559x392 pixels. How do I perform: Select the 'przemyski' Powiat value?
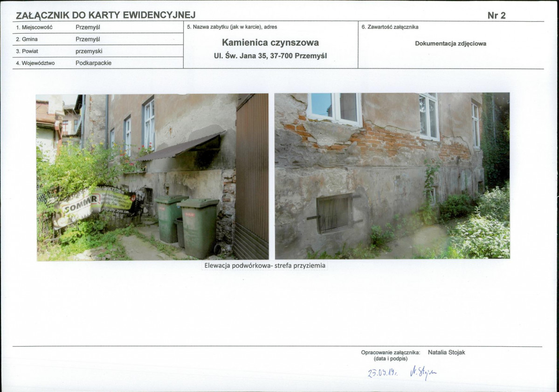(89, 51)
